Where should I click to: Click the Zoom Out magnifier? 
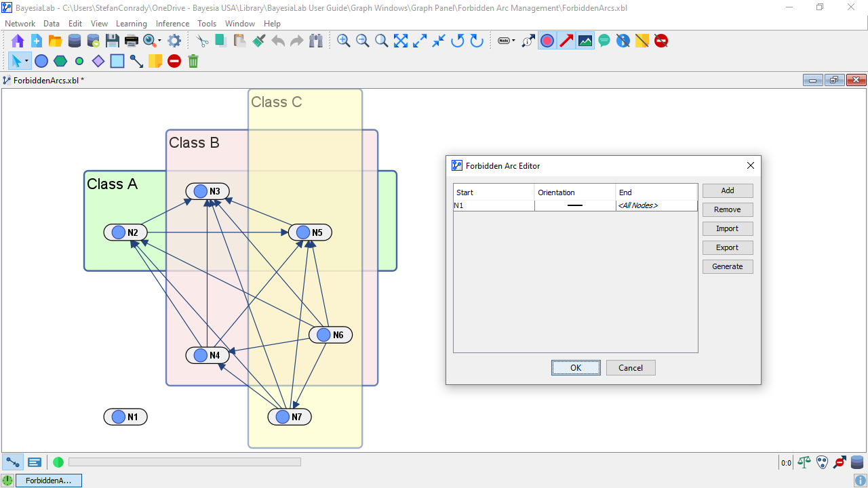(363, 41)
